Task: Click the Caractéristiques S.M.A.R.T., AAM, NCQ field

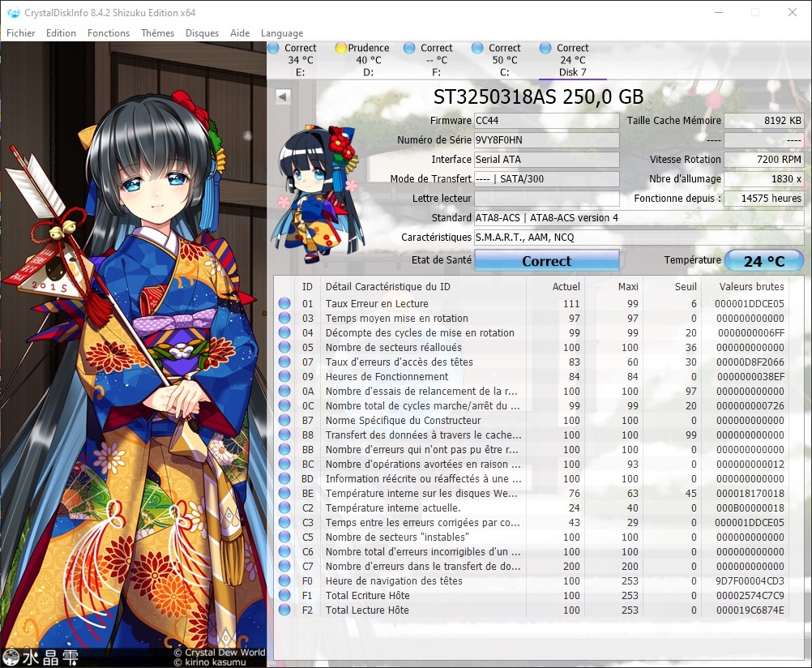Action: pyautogui.click(x=639, y=238)
